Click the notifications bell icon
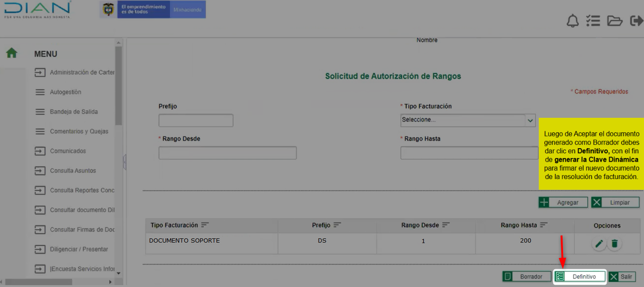Screen dimensions: 644x287 [572, 21]
